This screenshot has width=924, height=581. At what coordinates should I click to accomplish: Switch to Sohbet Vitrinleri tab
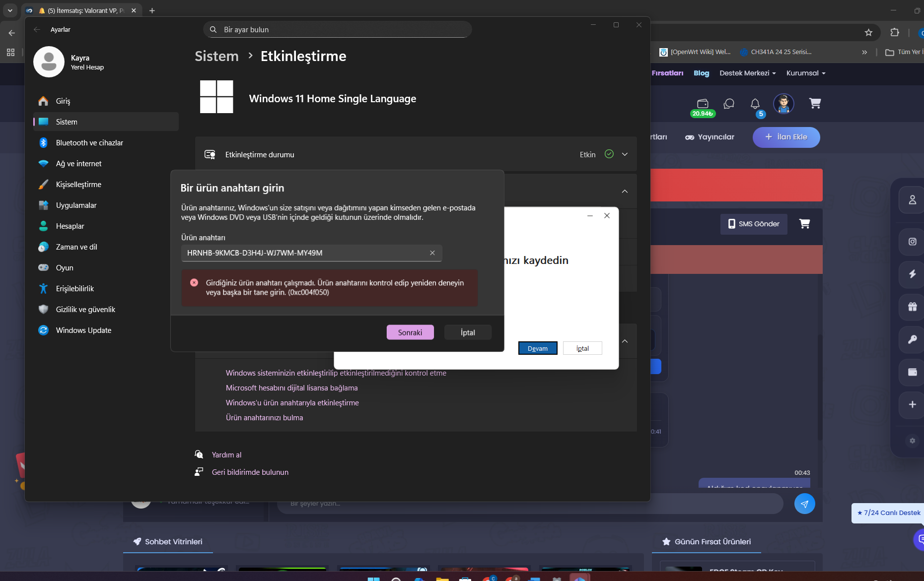click(x=168, y=542)
